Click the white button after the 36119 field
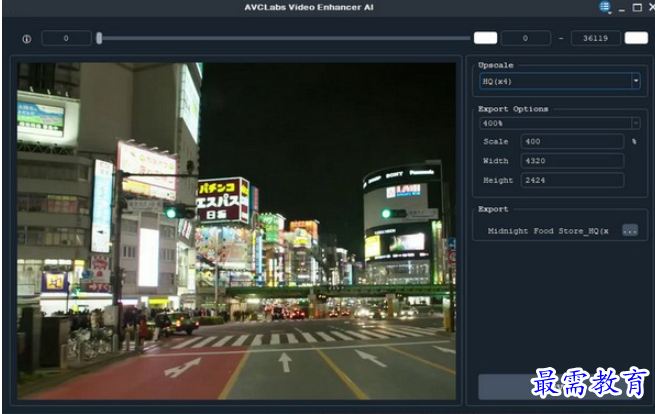655x414 pixels. [x=636, y=38]
